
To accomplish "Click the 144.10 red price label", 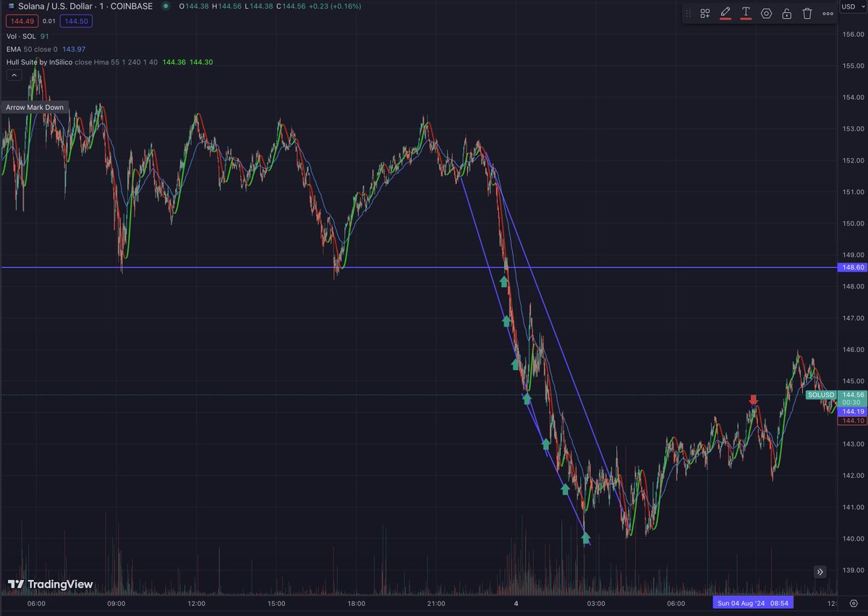I will click(853, 421).
